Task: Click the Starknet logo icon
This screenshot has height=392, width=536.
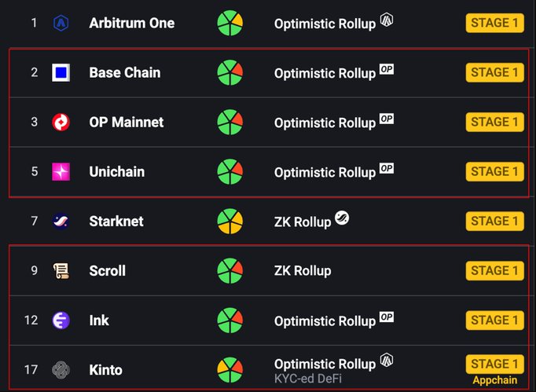Action: coord(61,222)
